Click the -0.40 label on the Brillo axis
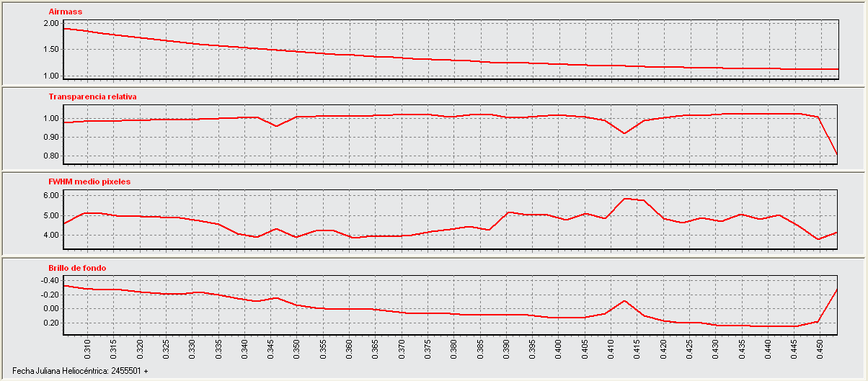The height and width of the screenshot is (381, 868). pyautogui.click(x=49, y=280)
